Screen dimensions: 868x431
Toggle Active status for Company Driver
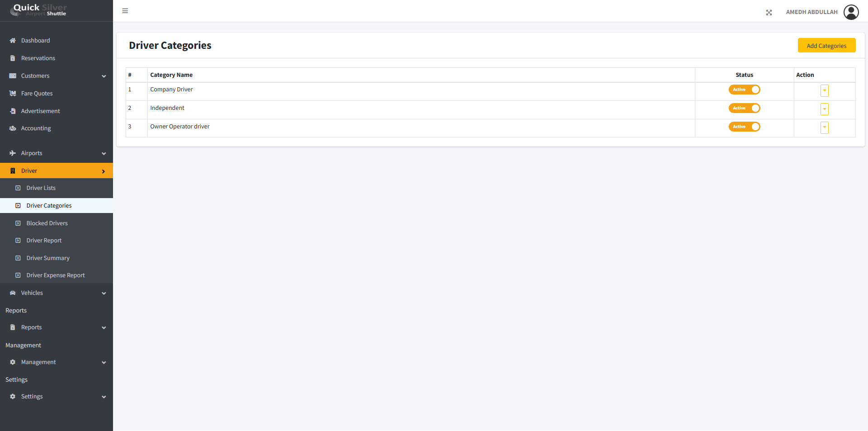point(744,90)
